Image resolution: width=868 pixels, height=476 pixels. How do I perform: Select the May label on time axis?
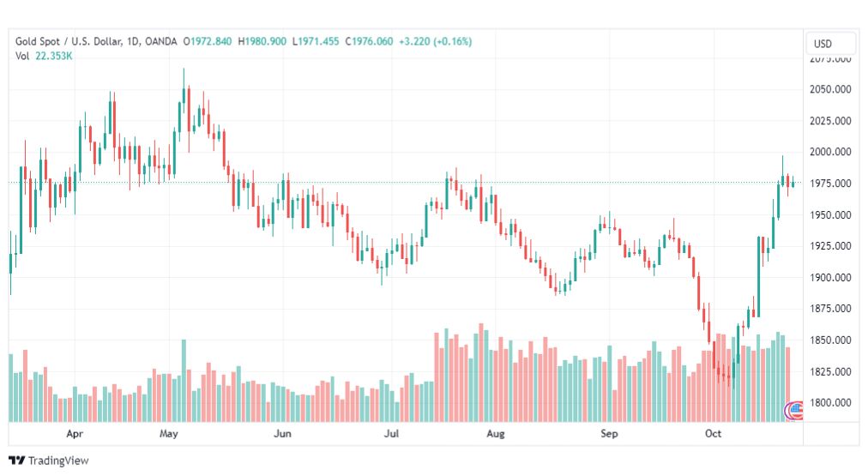169,433
